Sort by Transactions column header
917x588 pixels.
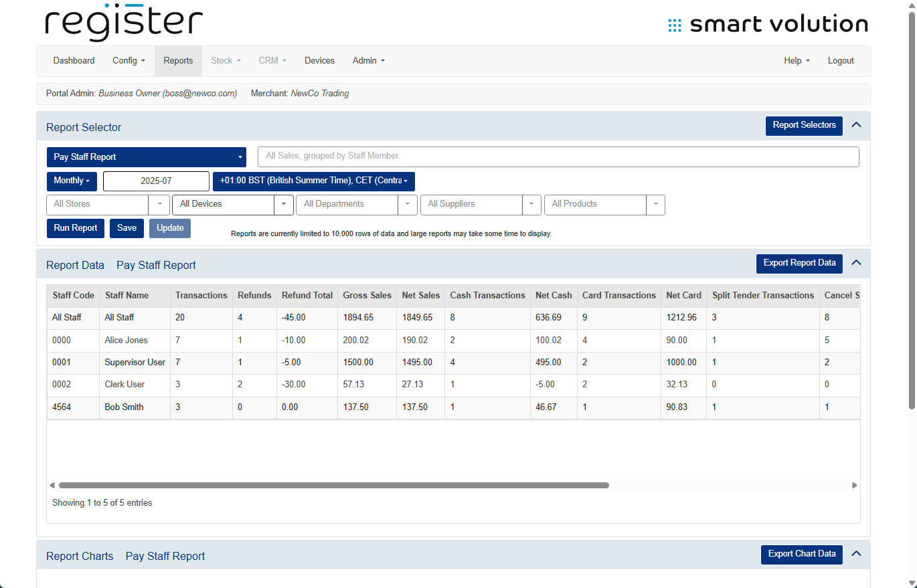click(201, 296)
